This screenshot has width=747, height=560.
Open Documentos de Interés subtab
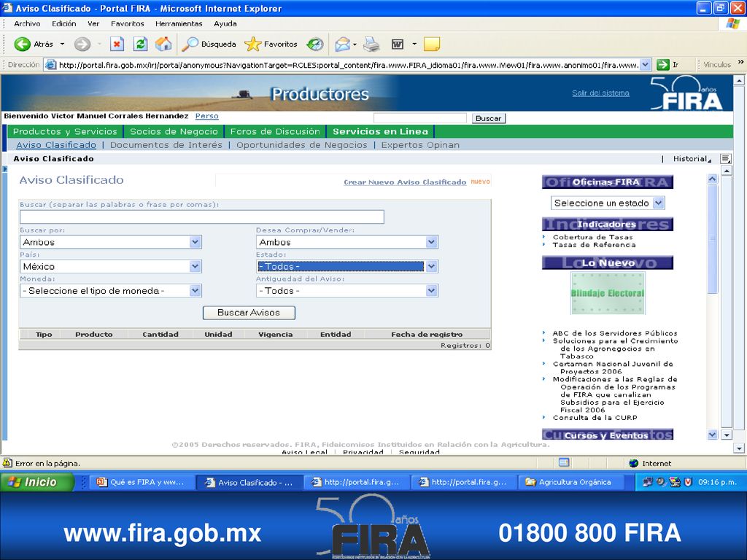[166, 145]
